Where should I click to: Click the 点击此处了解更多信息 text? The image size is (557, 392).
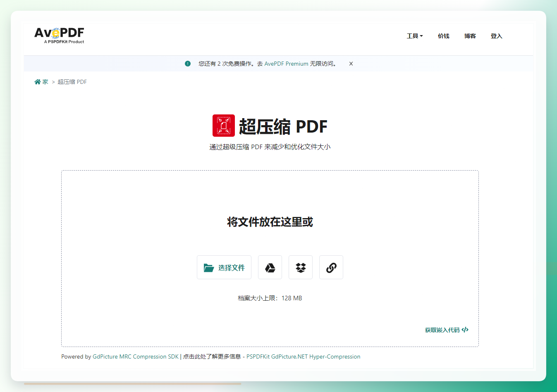212,356
